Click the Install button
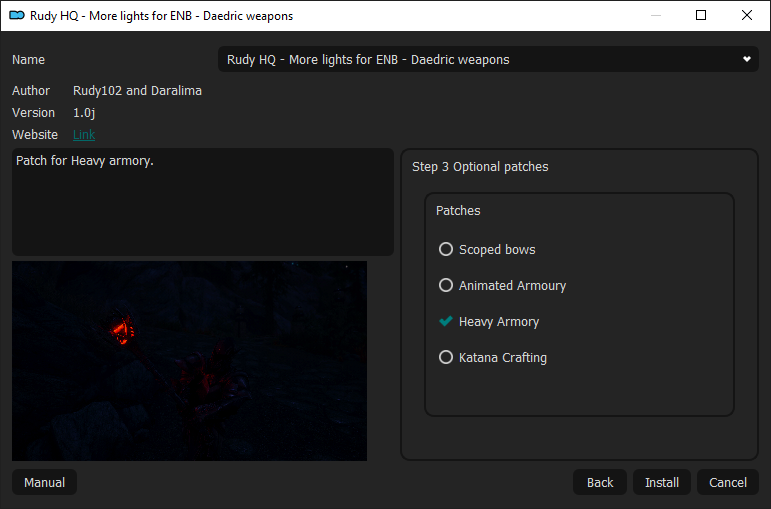Screen dimensions: 771x509 tap(662, 482)
